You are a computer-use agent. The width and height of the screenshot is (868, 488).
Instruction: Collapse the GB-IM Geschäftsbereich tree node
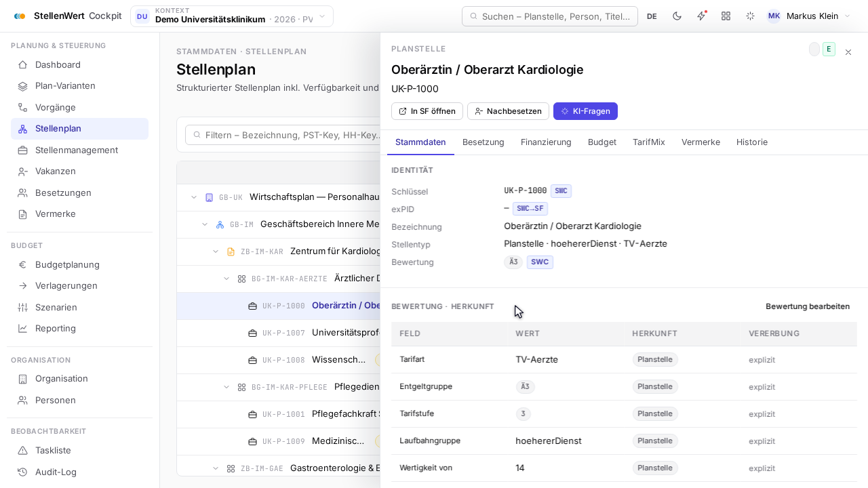click(x=205, y=224)
